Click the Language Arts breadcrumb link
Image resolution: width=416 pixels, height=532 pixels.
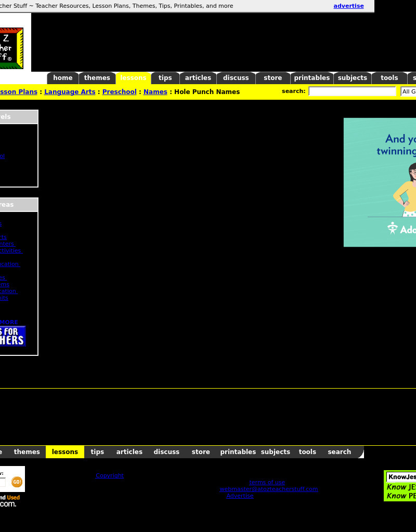tap(70, 92)
